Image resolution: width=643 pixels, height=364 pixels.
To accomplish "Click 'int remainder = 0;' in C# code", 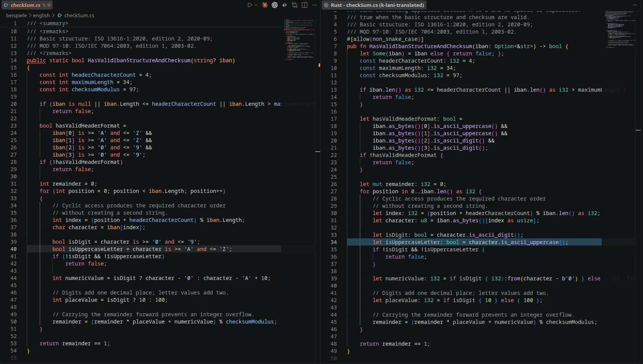I will pyautogui.click(x=68, y=184).
